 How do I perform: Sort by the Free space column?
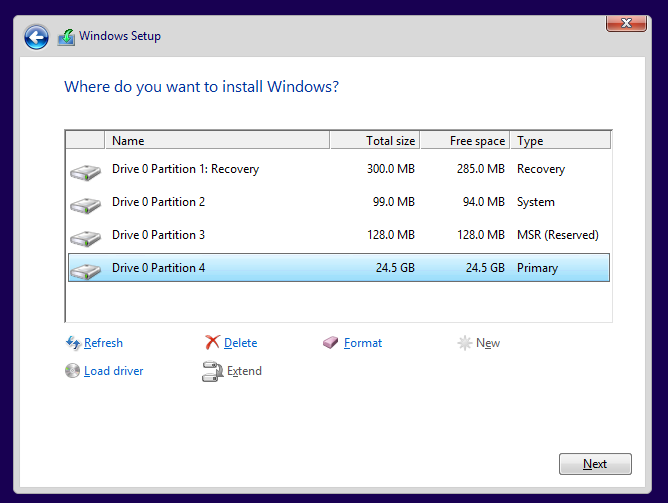(464, 141)
